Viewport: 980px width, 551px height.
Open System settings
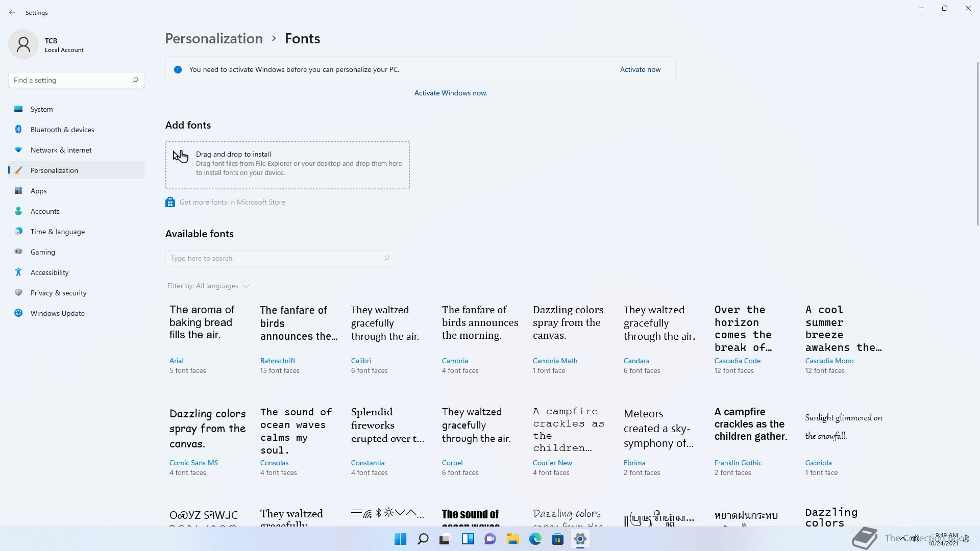click(x=77, y=109)
